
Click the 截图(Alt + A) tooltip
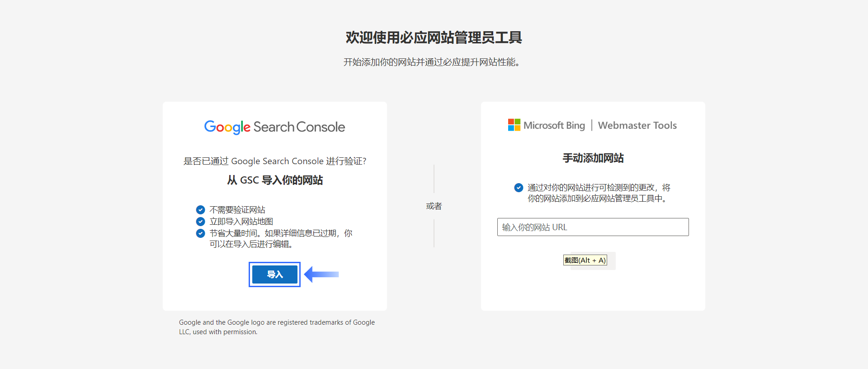(x=585, y=260)
